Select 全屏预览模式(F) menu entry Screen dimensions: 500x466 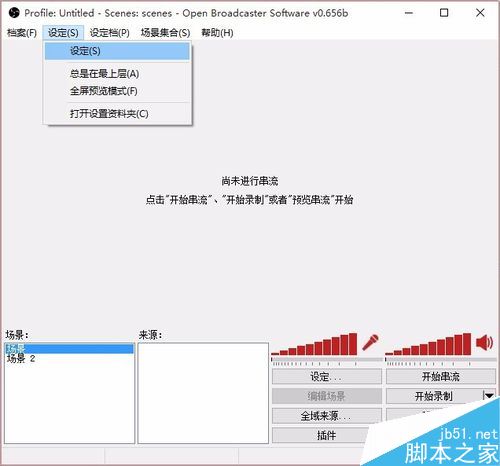click(117, 91)
